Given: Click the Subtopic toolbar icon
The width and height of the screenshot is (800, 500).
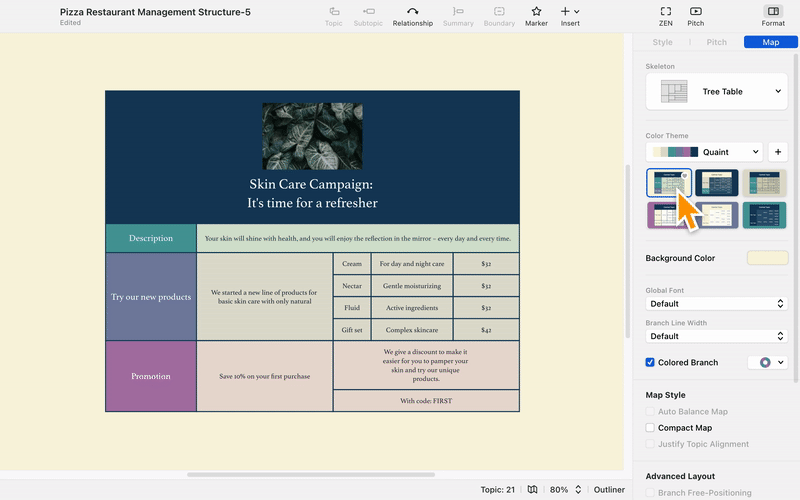Looking at the screenshot, I should click(368, 11).
